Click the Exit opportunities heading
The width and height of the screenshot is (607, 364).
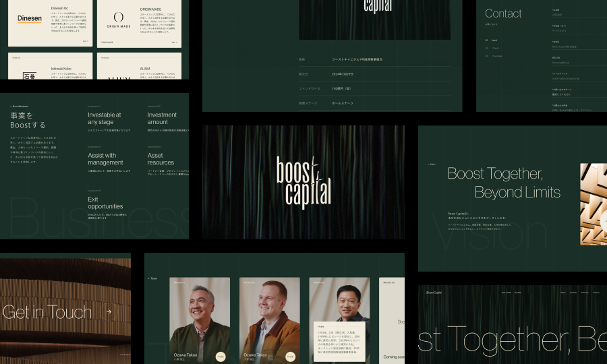(105, 203)
